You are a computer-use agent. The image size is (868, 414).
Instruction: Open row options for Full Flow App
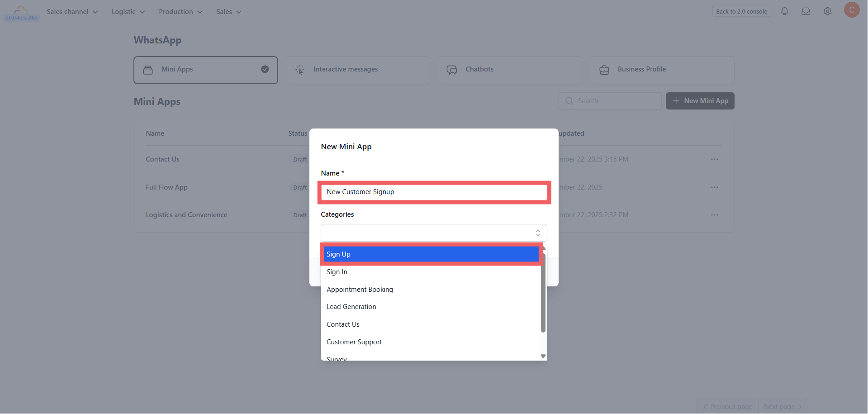tap(714, 187)
